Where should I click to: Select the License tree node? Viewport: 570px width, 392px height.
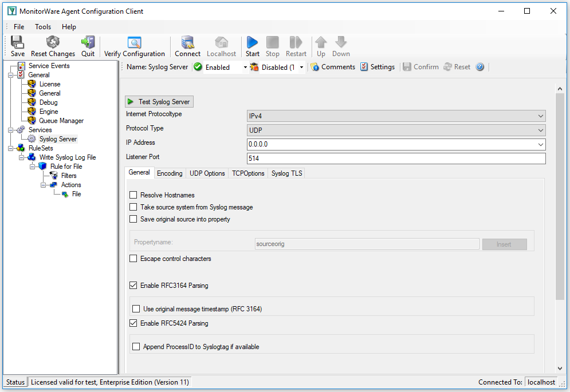click(x=50, y=84)
